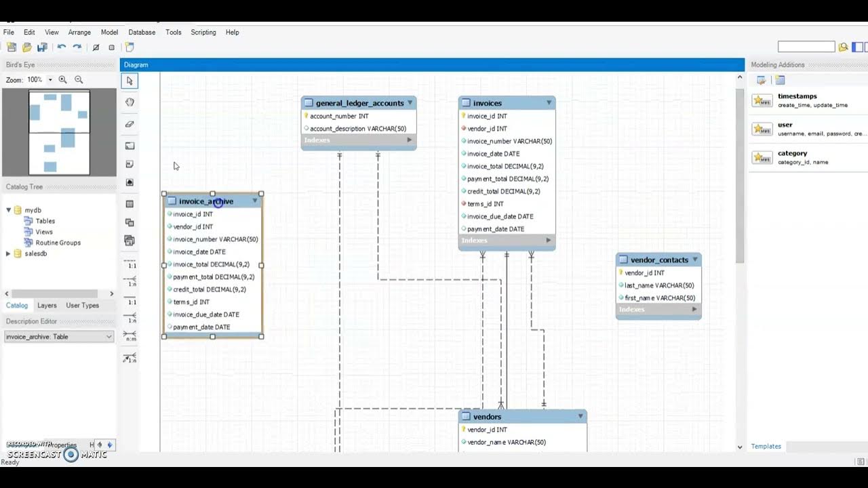
Task: Choose the n:m identifying relationship tool
Action: point(130,336)
